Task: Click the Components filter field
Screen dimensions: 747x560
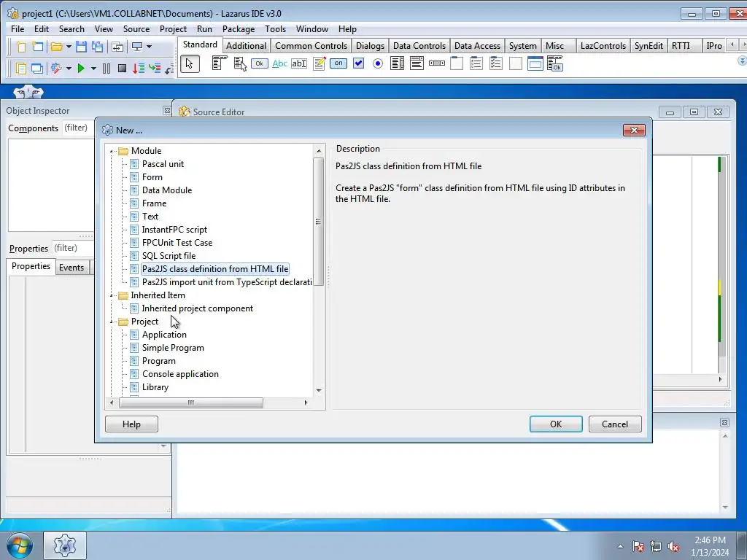Action: pyautogui.click(x=79, y=128)
